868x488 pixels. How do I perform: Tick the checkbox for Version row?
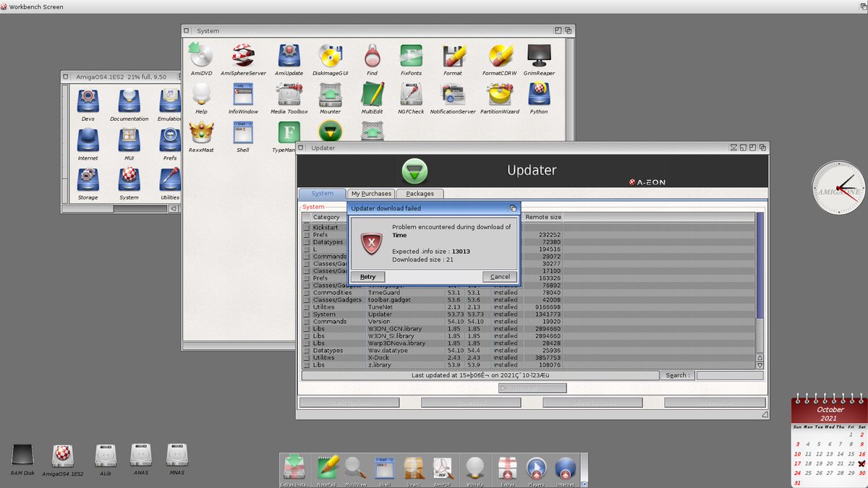click(307, 322)
